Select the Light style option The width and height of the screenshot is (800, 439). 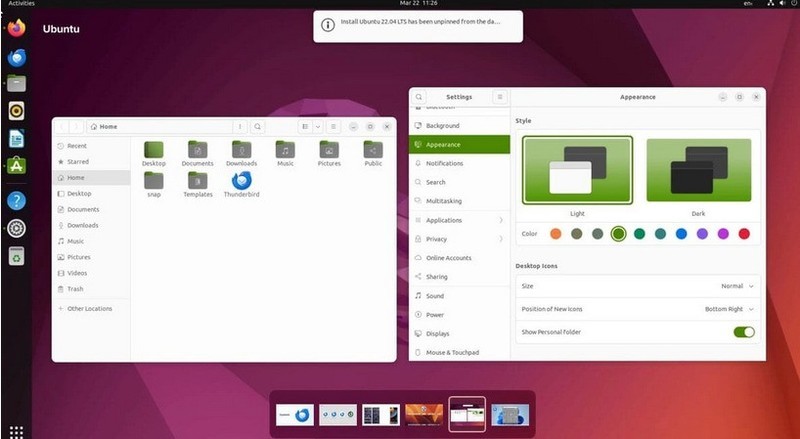(x=578, y=170)
